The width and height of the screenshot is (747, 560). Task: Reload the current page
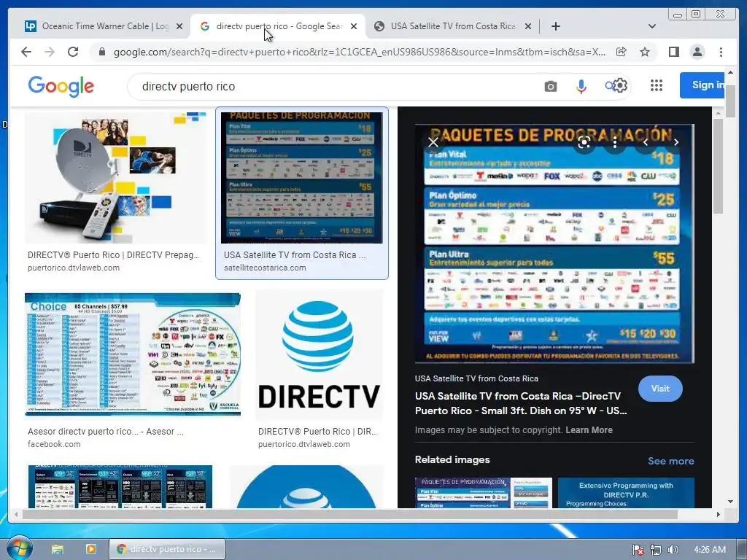pos(73,52)
